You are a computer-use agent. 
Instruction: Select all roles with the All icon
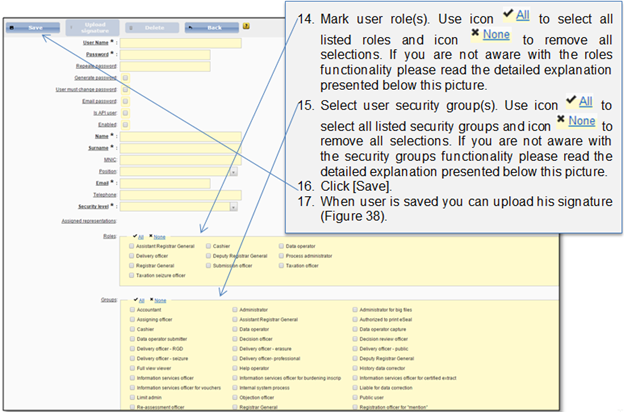(141, 236)
